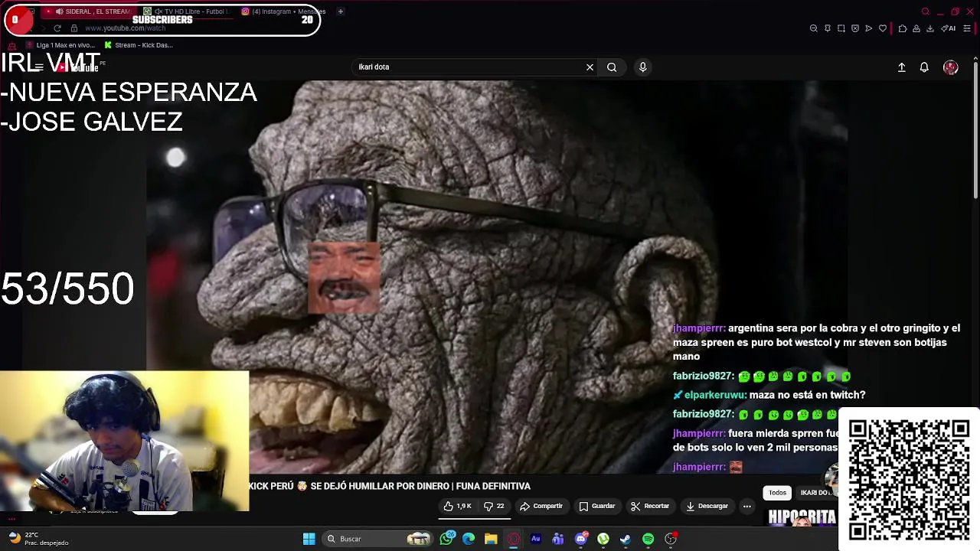The image size is (980, 551).
Task: Open the browser downloads icon
Action: pos(930,28)
